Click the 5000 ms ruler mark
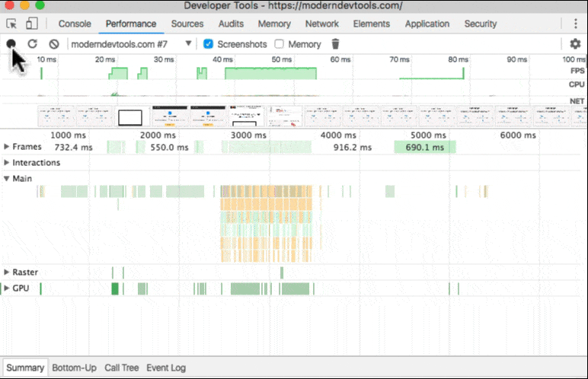This screenshot has height=379, width=588. (428, 135)
